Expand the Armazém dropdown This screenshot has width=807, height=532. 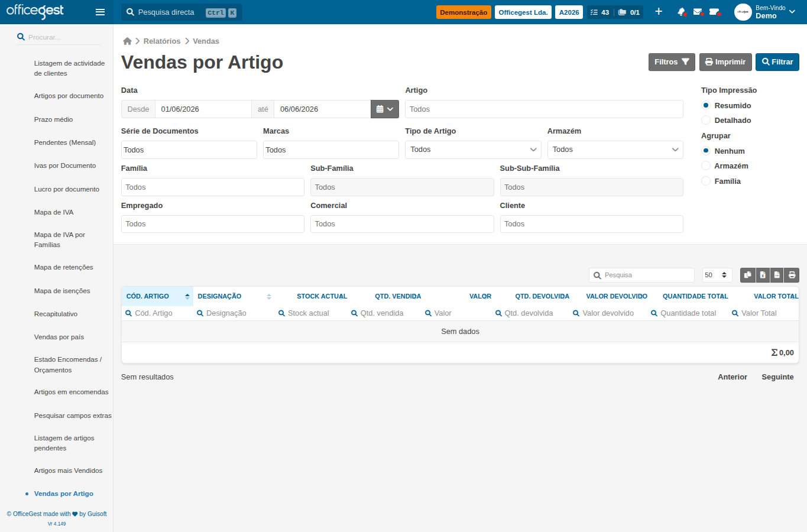pyautogui.click(x=615, y=150)
